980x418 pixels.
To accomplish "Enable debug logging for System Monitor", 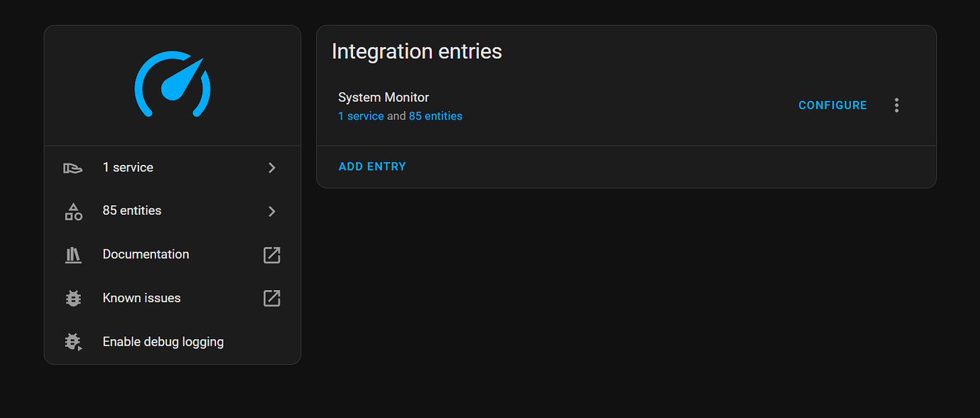I will pos(163,341).
